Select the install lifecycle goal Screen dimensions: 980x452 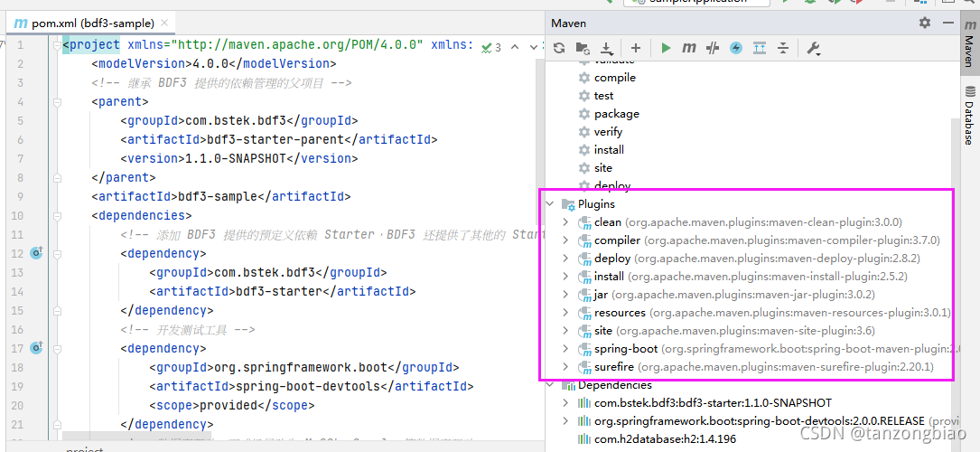602,150
